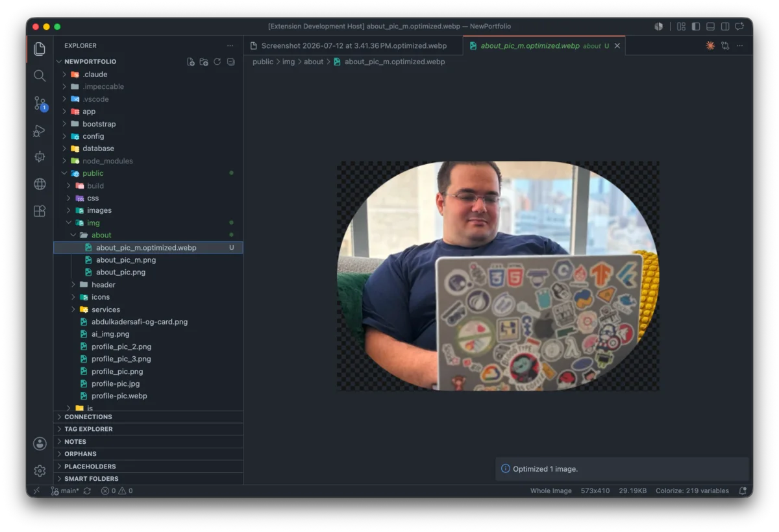Open profile_pic_2.png in file tree
This screenshot has height=532, width=779.
pyautogui.click(x=148, y=346)
